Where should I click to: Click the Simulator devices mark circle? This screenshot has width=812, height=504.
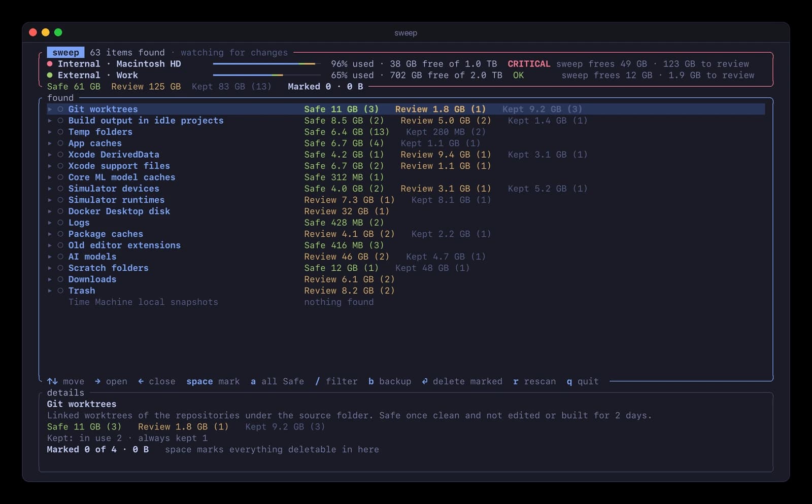[x=60, y=189]
